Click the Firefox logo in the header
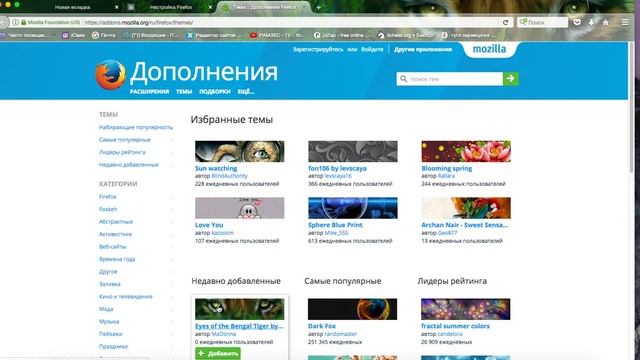Viewport: 640px width, 360px height. (x=110, y=75)
